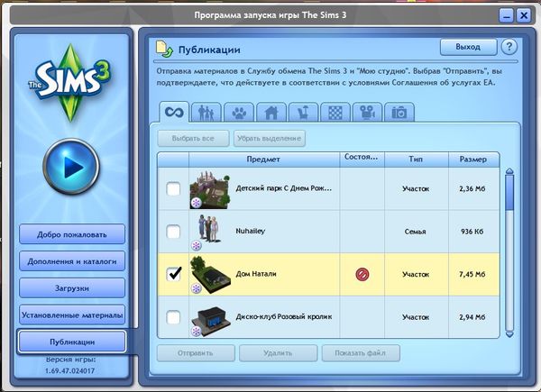The image size is (541, 392).
Task: Open Дополнения и каталоги section
Action: point(71,261)
